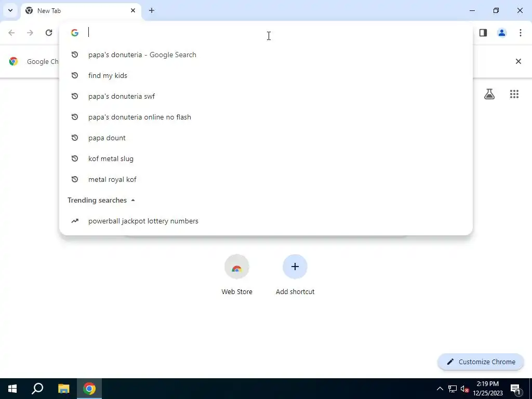Select the New Tab tab
532x399 pixels.
coord(81,10)
